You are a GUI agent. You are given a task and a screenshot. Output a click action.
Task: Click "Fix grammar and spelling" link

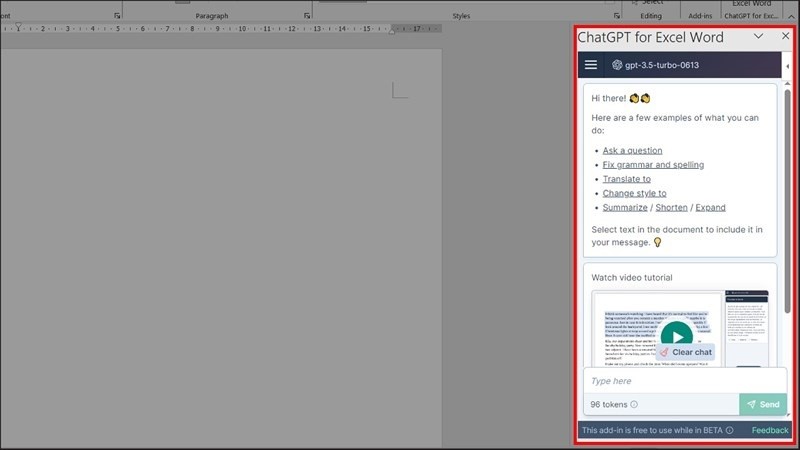point(653,165)
